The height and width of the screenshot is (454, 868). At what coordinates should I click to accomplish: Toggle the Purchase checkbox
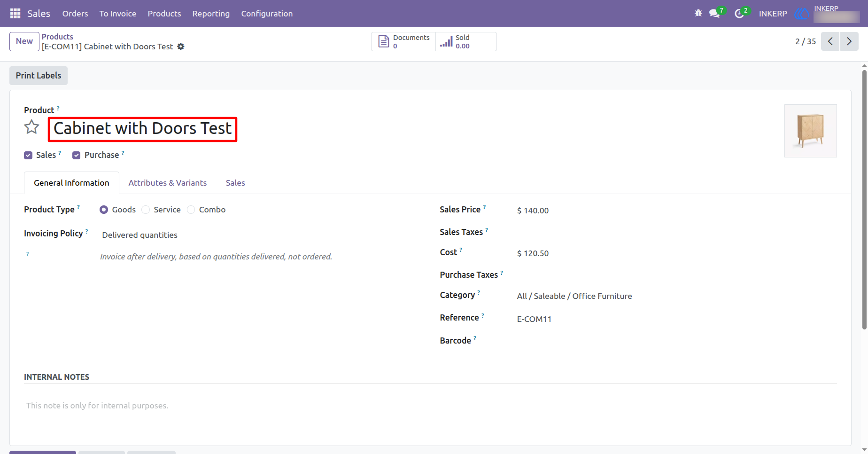(76, 155)
